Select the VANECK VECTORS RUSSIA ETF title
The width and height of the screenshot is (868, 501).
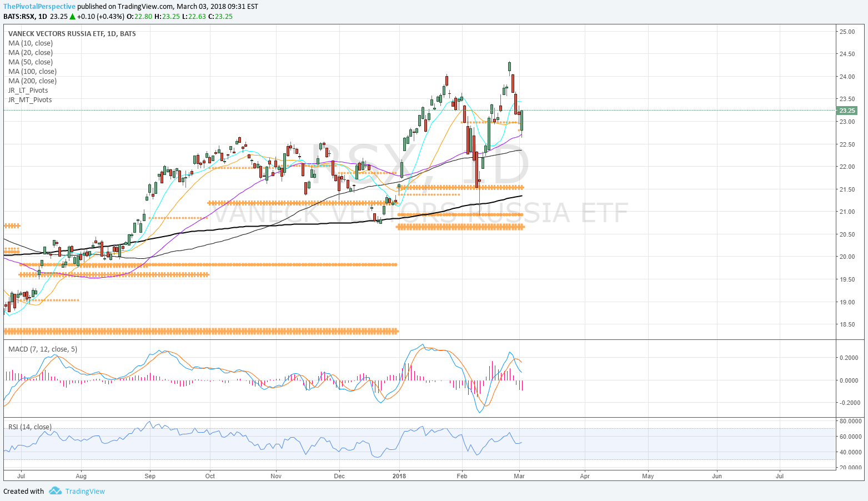pos(72,34)
